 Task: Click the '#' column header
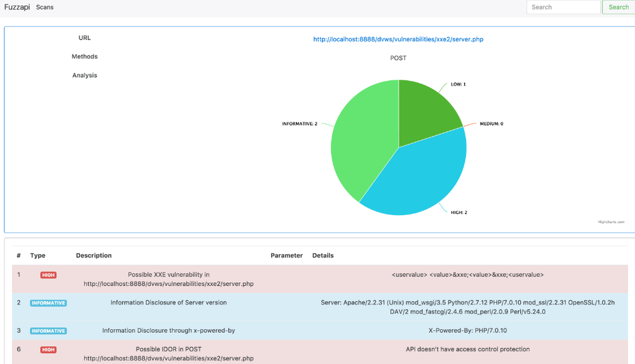click(x=18, y=255)
